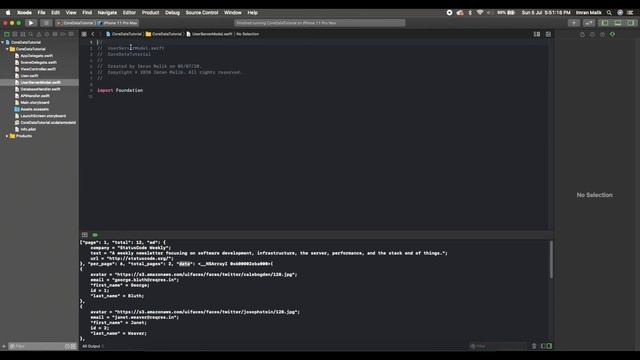This screenshot has width=640, height=360.
Task: Open the File menu
Action: [x=41, y=13]
